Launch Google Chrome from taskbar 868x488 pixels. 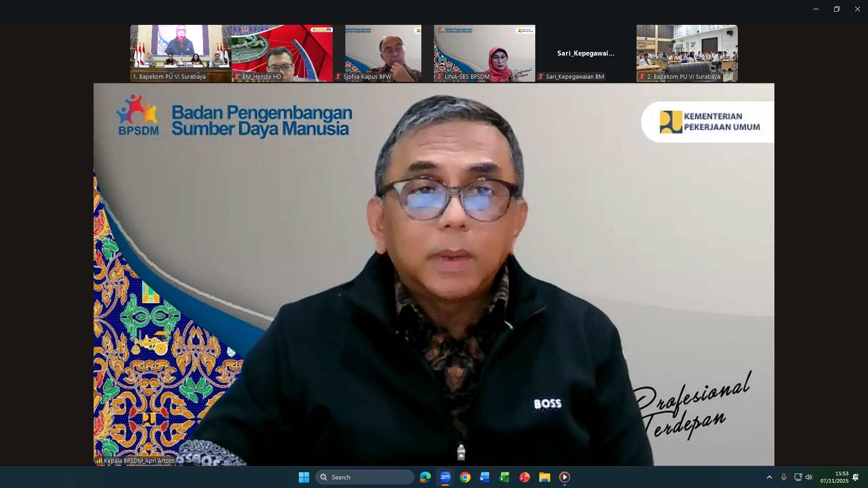[x=465, y=477]
